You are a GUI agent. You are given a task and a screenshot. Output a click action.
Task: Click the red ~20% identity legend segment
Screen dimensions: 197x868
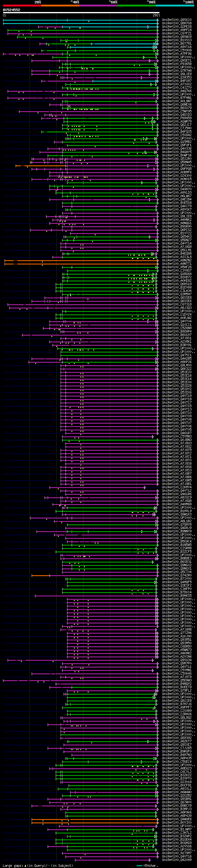point(22,6)
